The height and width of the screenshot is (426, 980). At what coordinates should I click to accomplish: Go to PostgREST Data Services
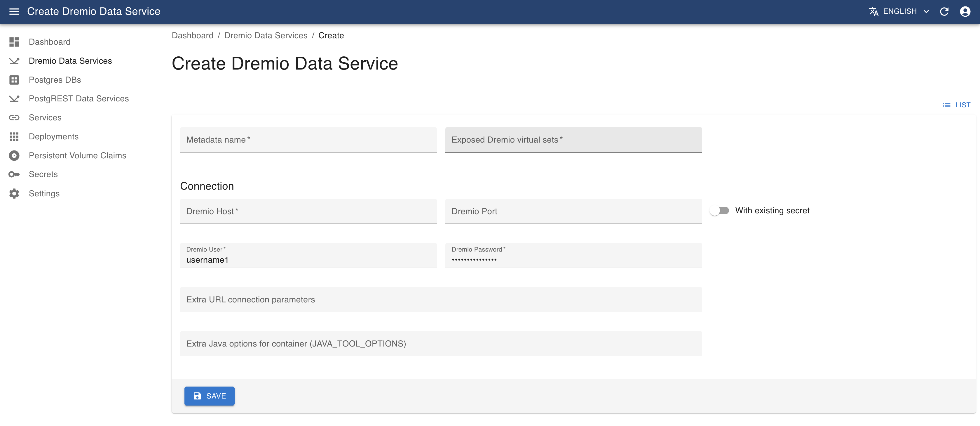84,99
